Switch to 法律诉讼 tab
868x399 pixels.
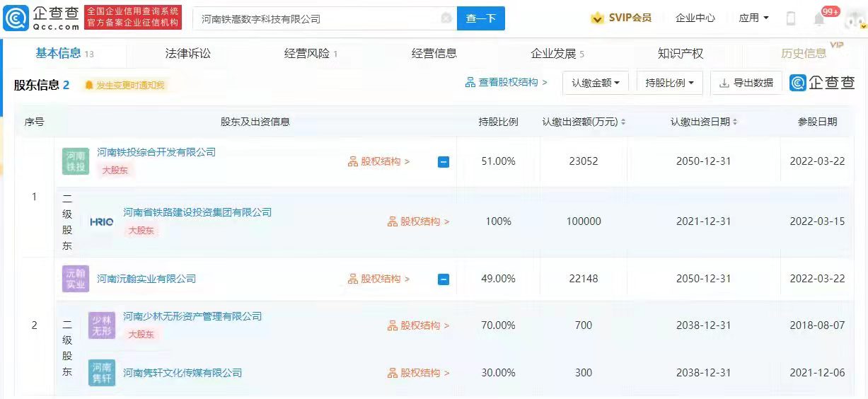click(188, 53)
